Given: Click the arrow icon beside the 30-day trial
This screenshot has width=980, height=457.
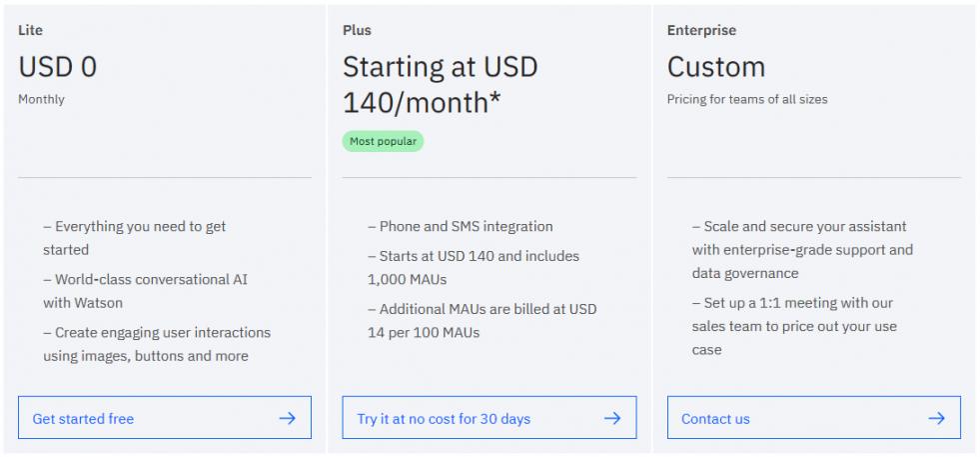Looking at the screenshot, I should point(612,418).
